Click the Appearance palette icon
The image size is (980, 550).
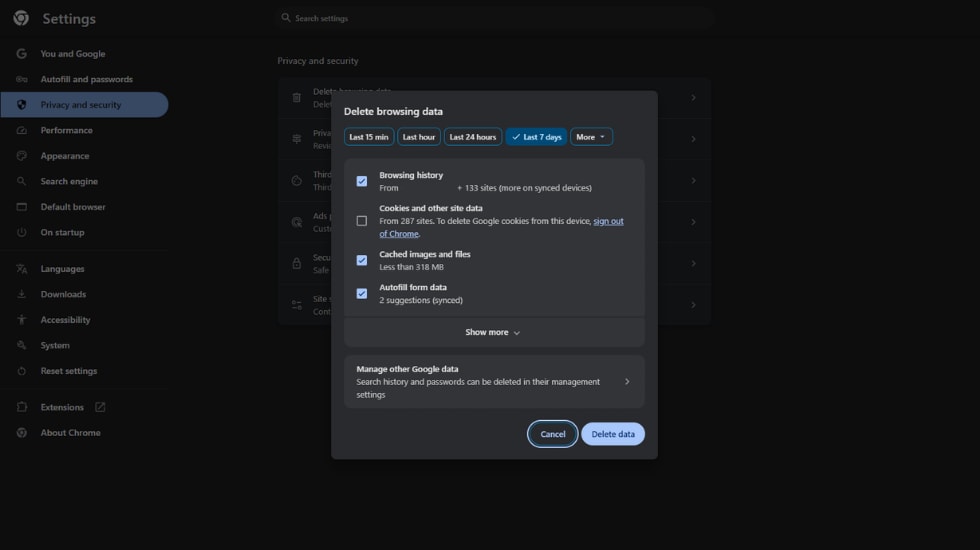21,156
